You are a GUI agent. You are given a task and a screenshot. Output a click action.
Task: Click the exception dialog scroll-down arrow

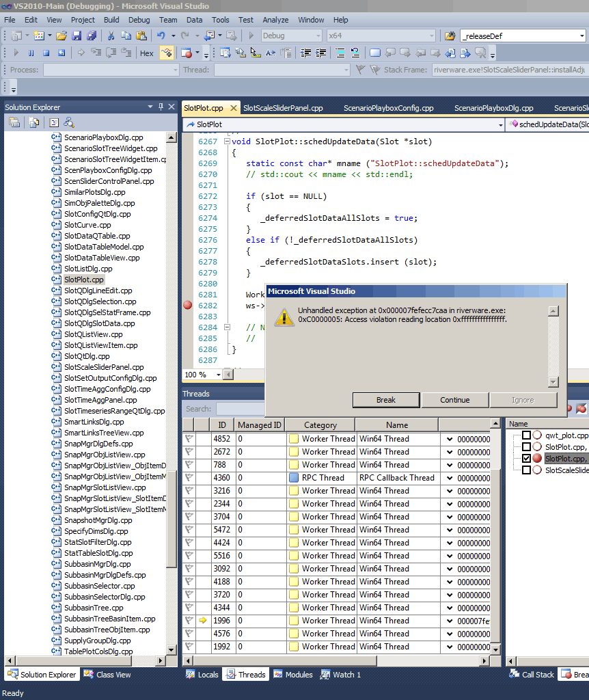click(x=553, y=381)
